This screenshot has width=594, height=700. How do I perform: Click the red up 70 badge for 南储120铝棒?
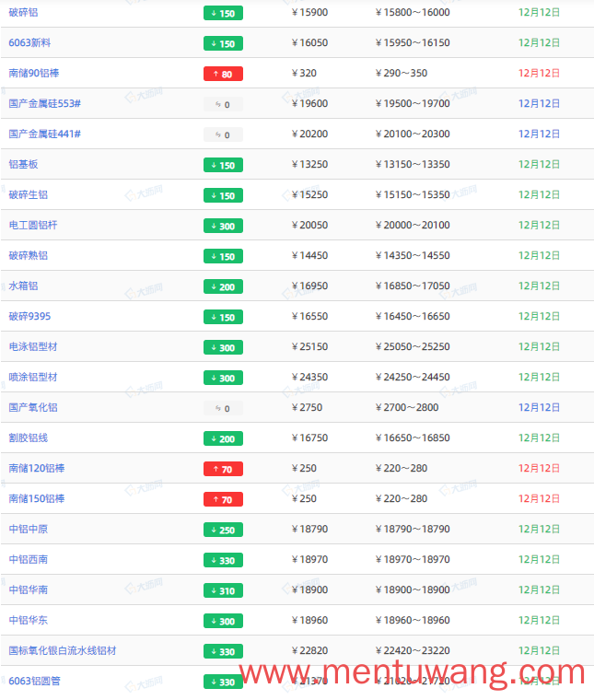(223, 469)
